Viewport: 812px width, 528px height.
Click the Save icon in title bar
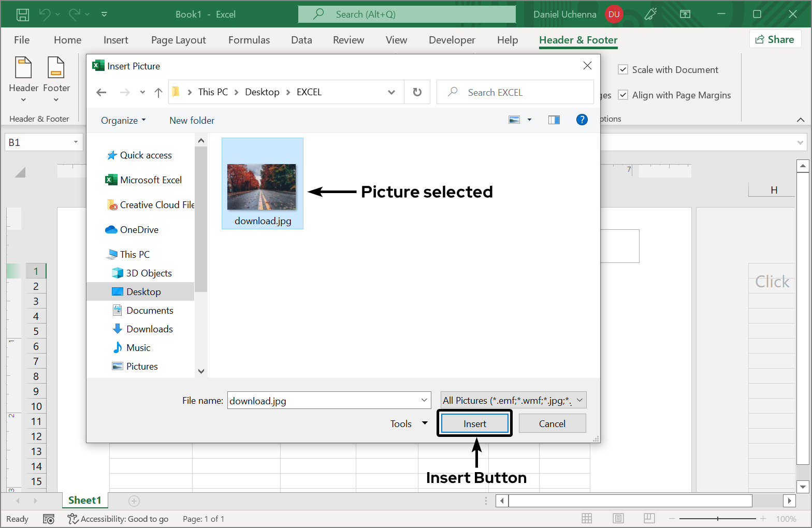(x=23, y=14)
